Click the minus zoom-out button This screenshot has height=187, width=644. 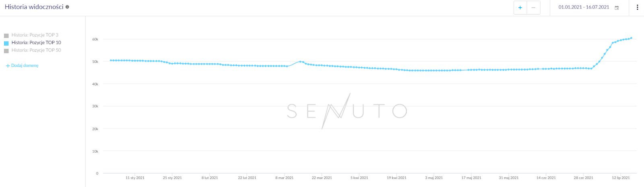click(533, 8)
